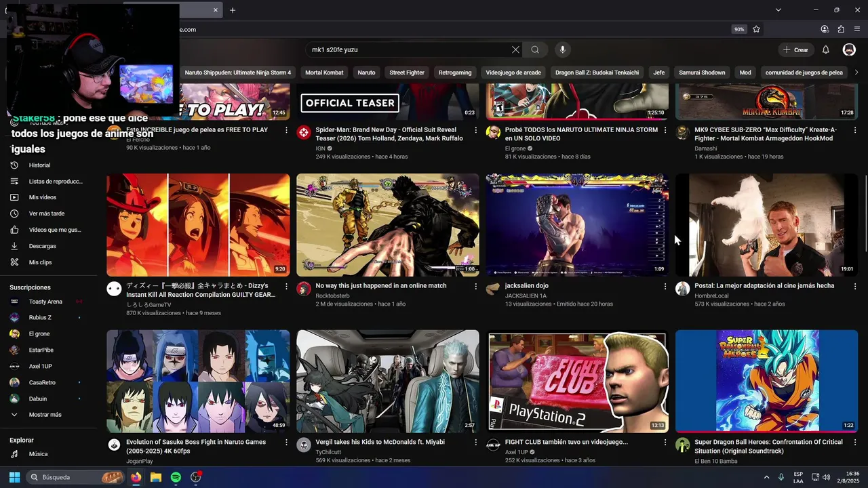Open Ver más tarde sidebar item
This screenshot has width=868, height=488.
pyautogui.click(x=47, y=213)
